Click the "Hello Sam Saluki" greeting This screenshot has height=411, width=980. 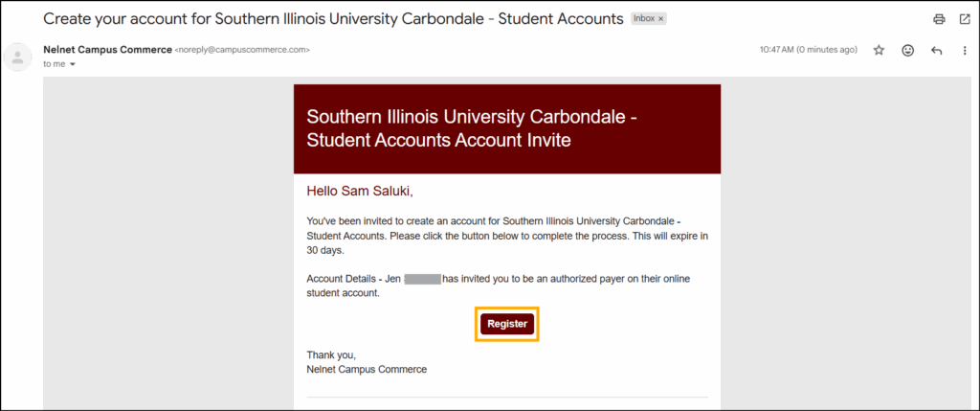360,191
